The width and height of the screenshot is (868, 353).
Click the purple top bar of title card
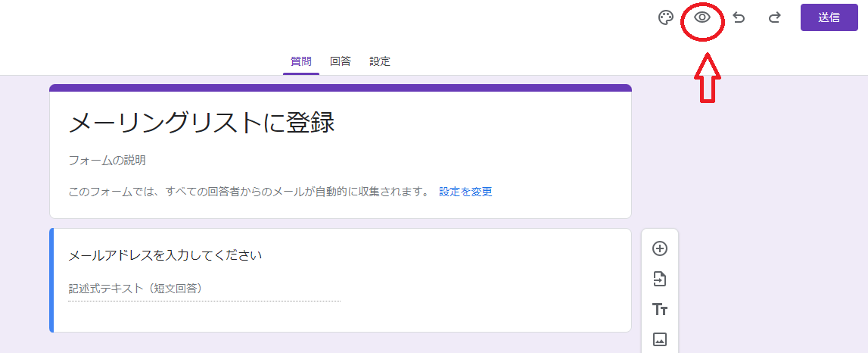pyautogui.click(x=341, y=88)
